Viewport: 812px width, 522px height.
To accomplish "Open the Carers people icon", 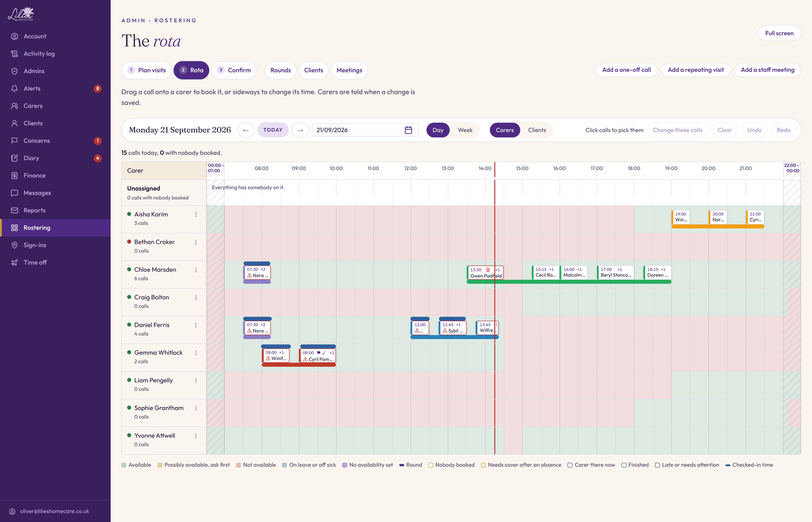I will [x=14, y=106].
